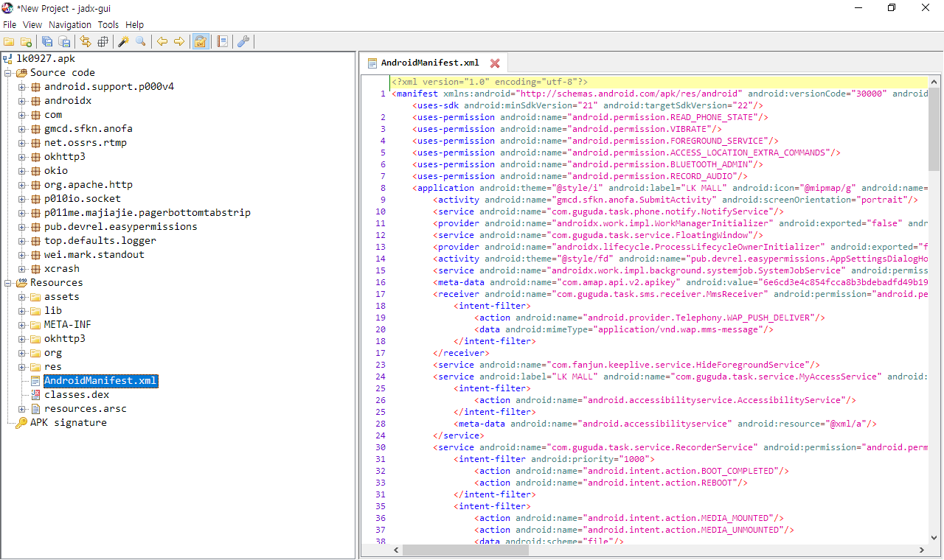This screenshot has height=560, width=944.
Task: Click the org.apache.http package icon
Action: [x=35, y=185]
